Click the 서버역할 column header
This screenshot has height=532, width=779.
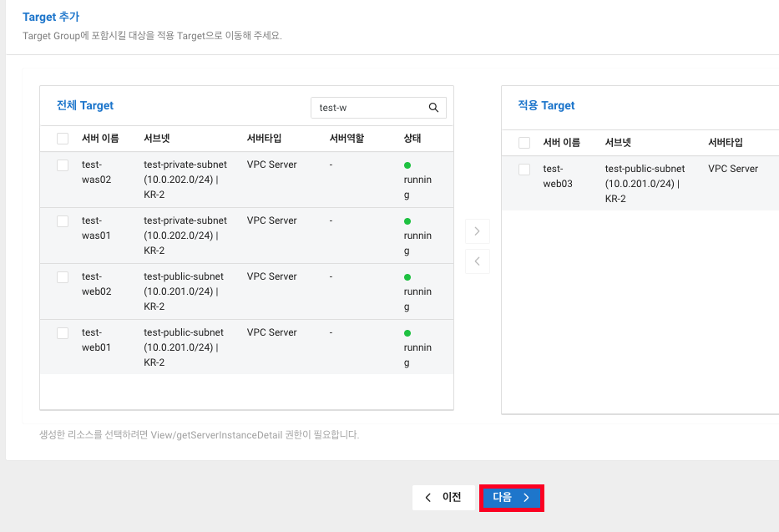(x=347, y=138)
